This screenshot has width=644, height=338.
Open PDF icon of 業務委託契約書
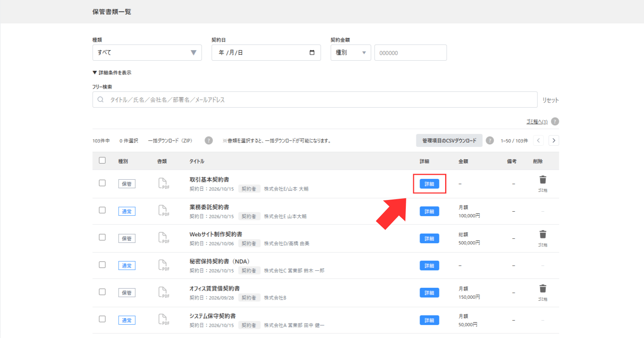click(164, 210)
